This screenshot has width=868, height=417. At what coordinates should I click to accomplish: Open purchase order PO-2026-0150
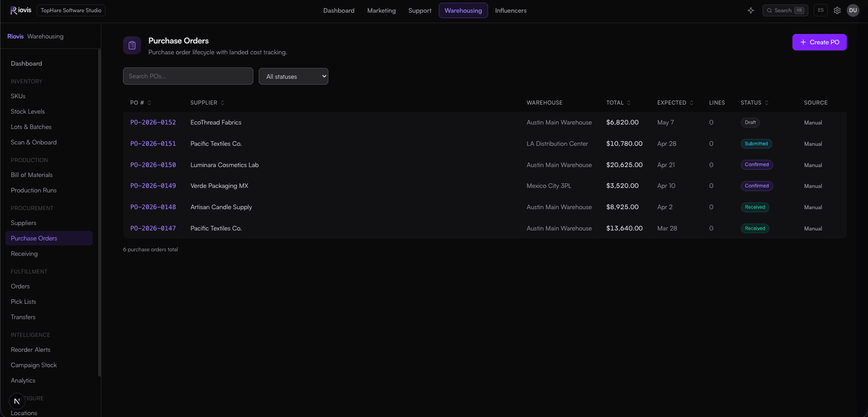click(153, 165)
